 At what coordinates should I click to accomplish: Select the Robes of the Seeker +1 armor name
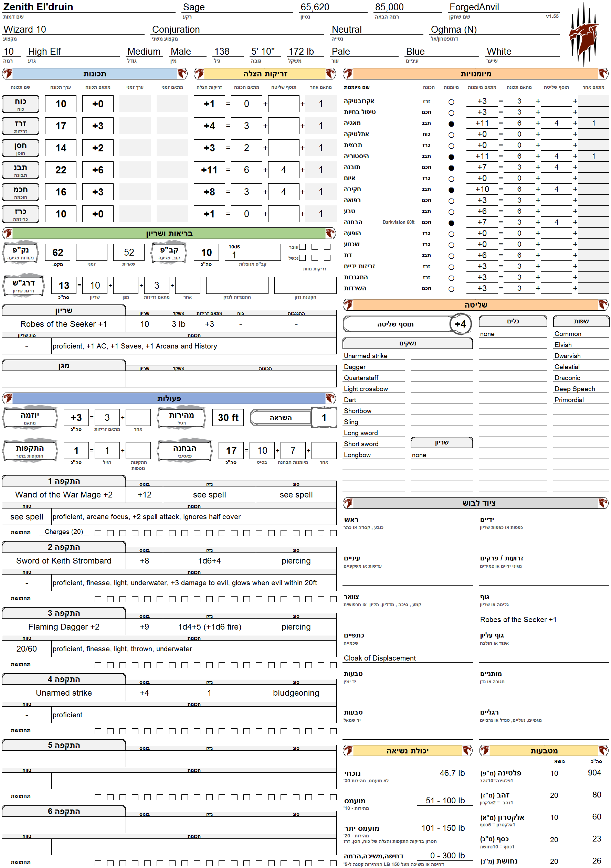64,324
